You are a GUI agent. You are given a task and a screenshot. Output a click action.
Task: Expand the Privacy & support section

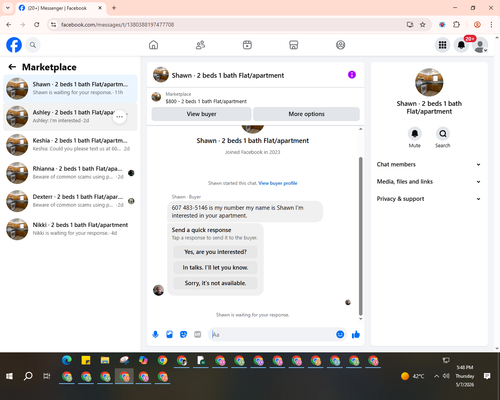(x=429, y=199)
